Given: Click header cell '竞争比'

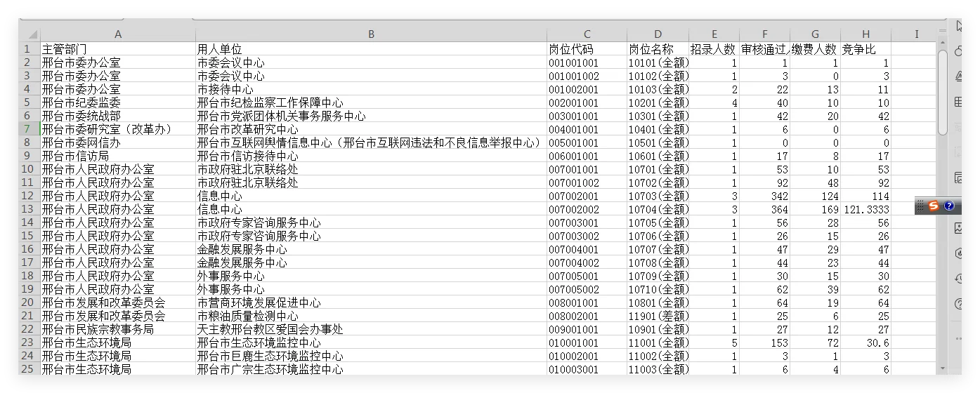Looking at the screenshot, I should pyautogui.click(x=866, y=49).
